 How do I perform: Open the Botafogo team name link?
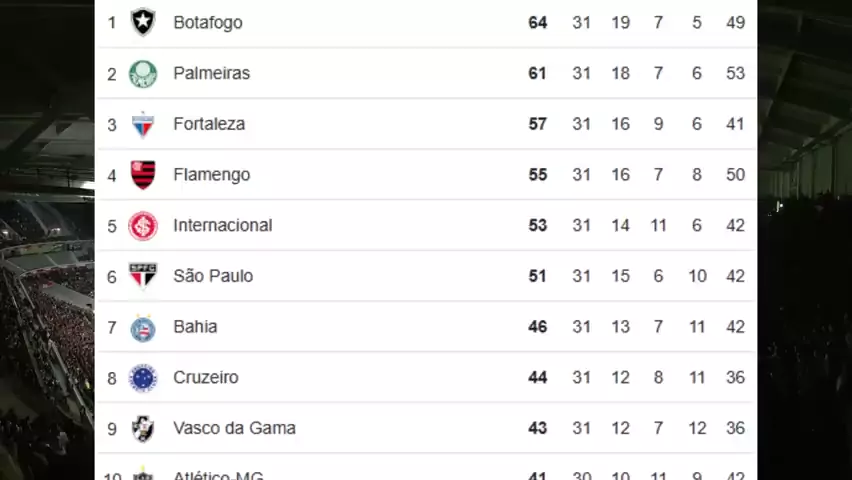point(207,22)
